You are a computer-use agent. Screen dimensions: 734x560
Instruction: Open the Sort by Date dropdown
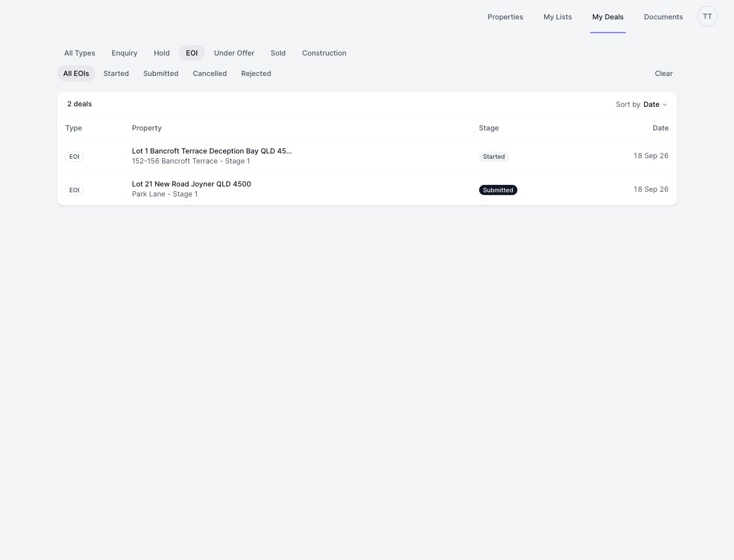641,104
